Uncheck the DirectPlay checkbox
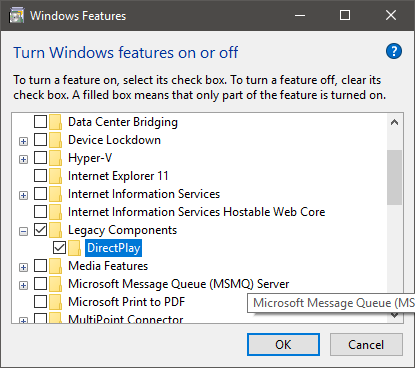 (59, 248)
